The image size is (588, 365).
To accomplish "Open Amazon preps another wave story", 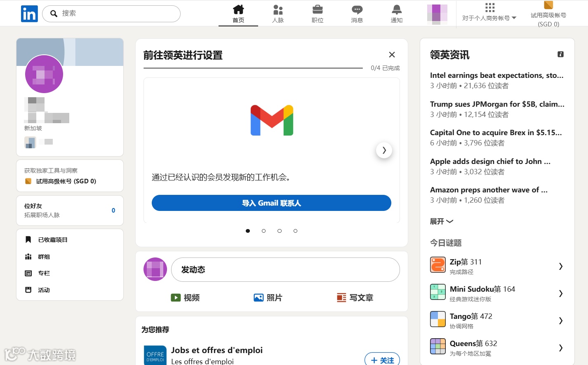I will tap(489, 190).
